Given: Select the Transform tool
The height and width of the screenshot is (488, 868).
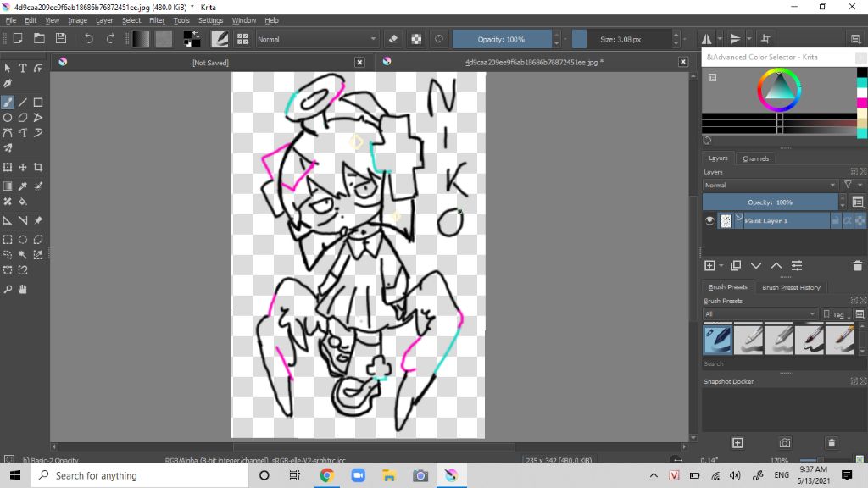Looking at the screenshot, I should (x=8, y=167).
